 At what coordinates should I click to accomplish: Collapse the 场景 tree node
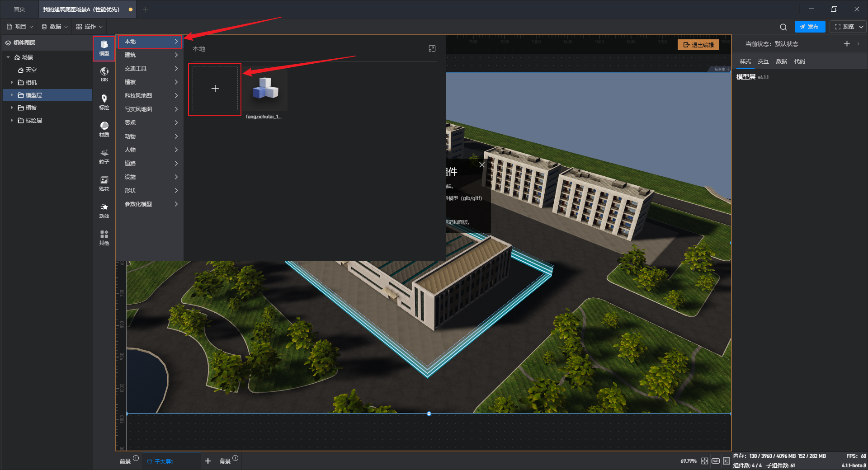click(8, 57)
